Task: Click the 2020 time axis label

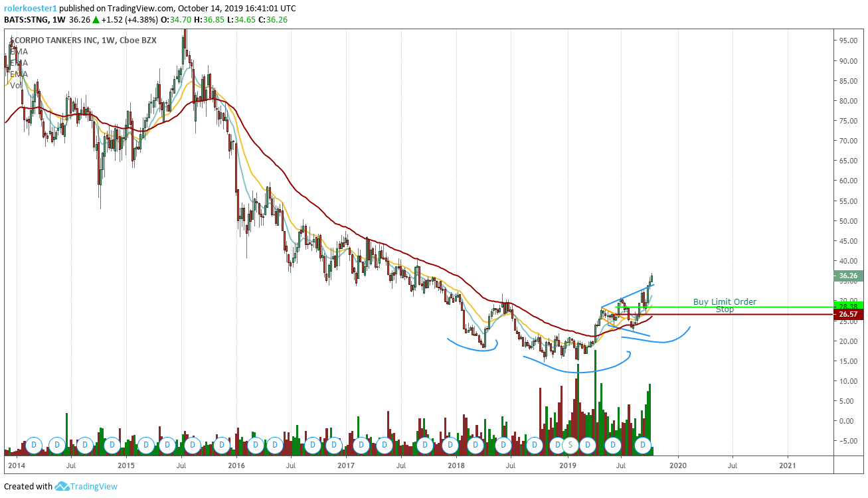Action: 677,467
